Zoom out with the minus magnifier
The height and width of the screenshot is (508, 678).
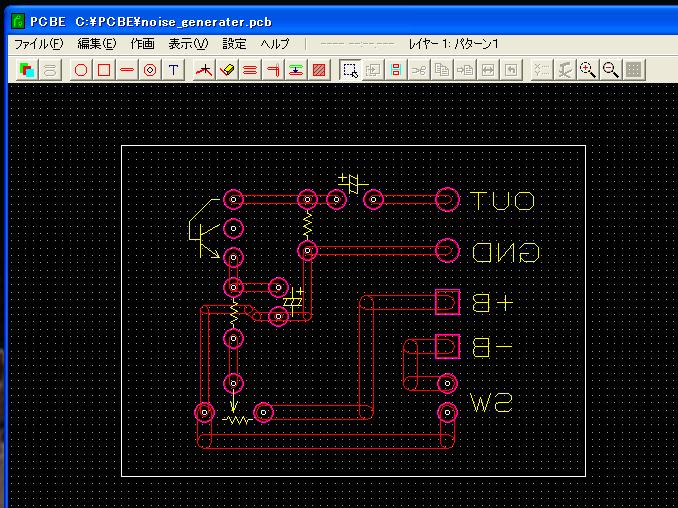pyautogui.click(x=611, y=70)
